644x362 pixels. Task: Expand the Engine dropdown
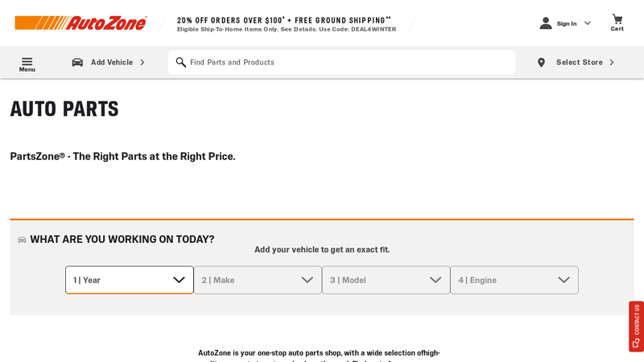pos(514,280)
